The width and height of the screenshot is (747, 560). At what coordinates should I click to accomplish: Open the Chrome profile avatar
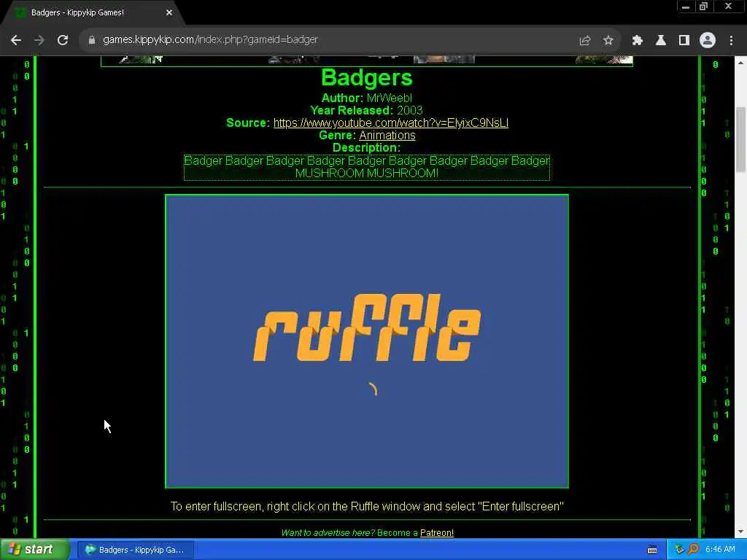708,41
